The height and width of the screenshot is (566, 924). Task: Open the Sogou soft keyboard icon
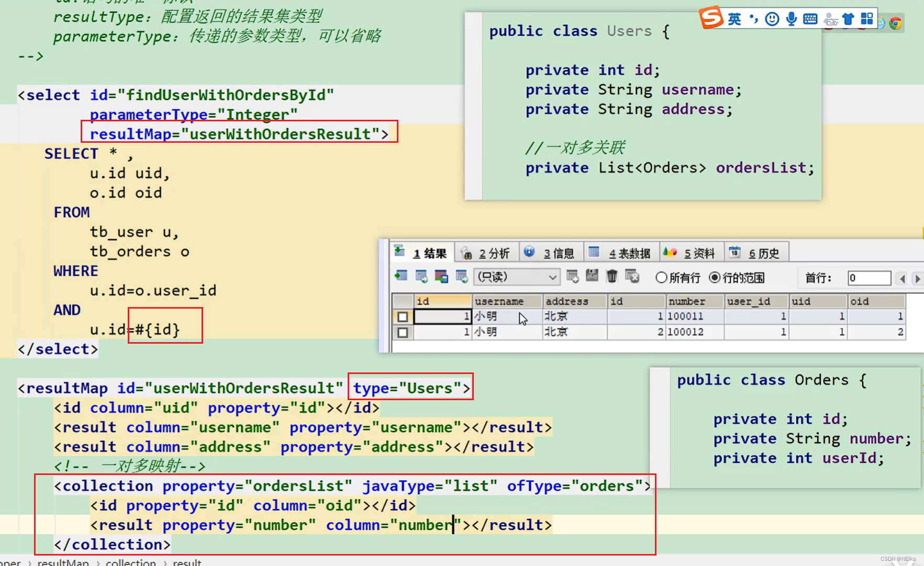tap(810, 19)
